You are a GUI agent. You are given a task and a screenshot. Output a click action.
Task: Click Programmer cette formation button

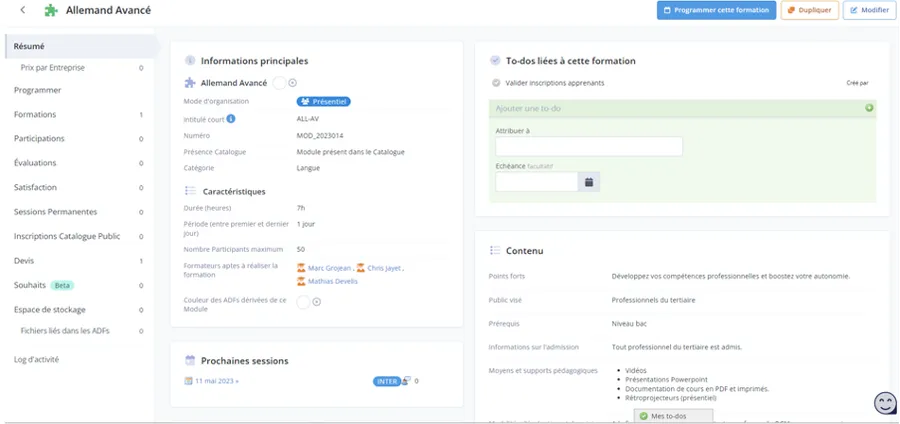716,10
